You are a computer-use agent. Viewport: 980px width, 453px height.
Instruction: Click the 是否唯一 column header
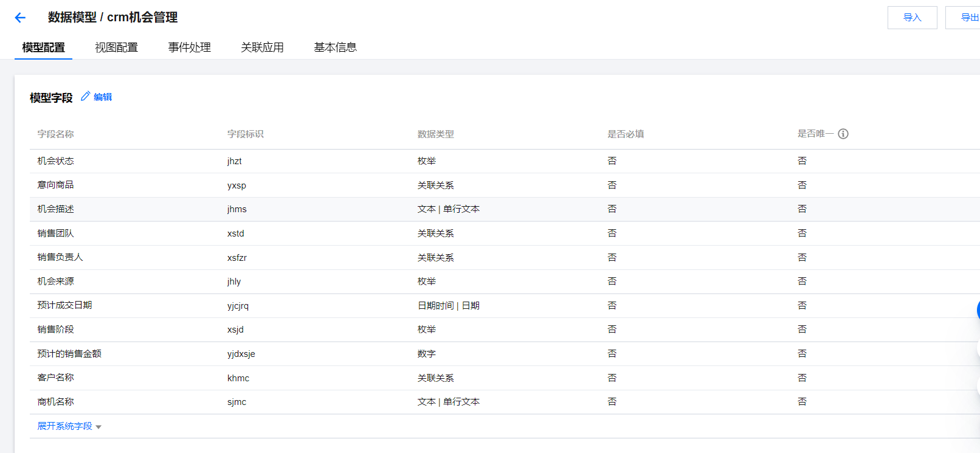pos(816,134)
